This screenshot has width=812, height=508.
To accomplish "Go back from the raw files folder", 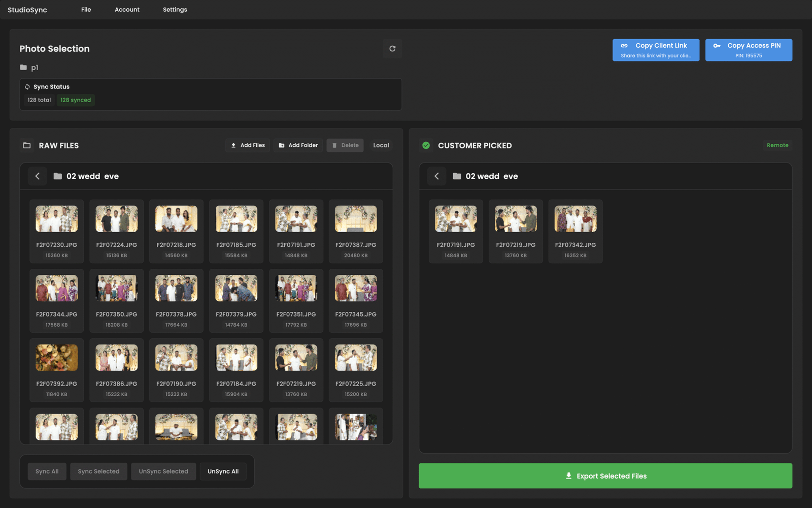I will [x=38, y=176].
